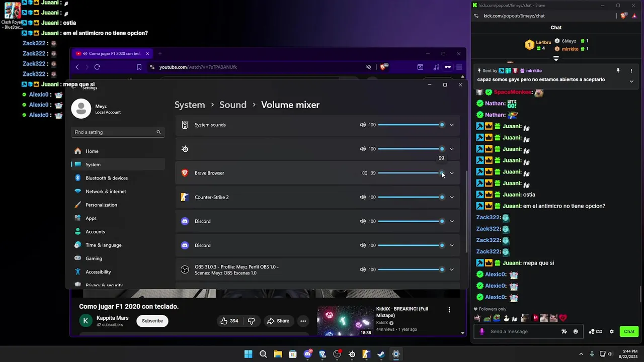Show hidden system tray icons
644x362 pixels.
(x=581, y=354)
